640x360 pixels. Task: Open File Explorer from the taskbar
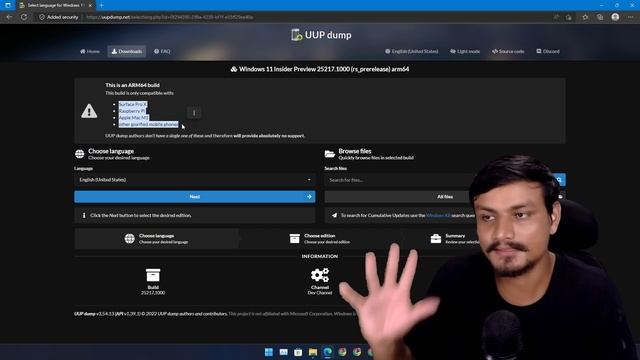(x=313, y=352)
